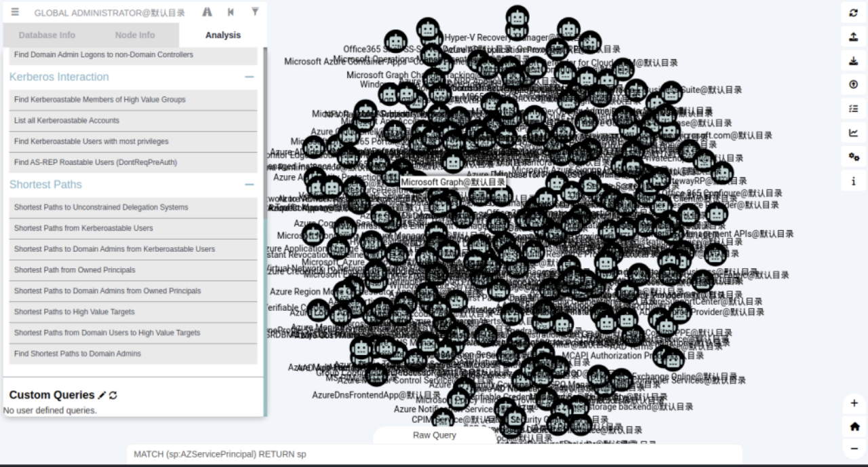Run Shortest Paths to Domain Admins from Owned Principals
The height and width of the screenshot is (467, 868).
coord(133,291)
